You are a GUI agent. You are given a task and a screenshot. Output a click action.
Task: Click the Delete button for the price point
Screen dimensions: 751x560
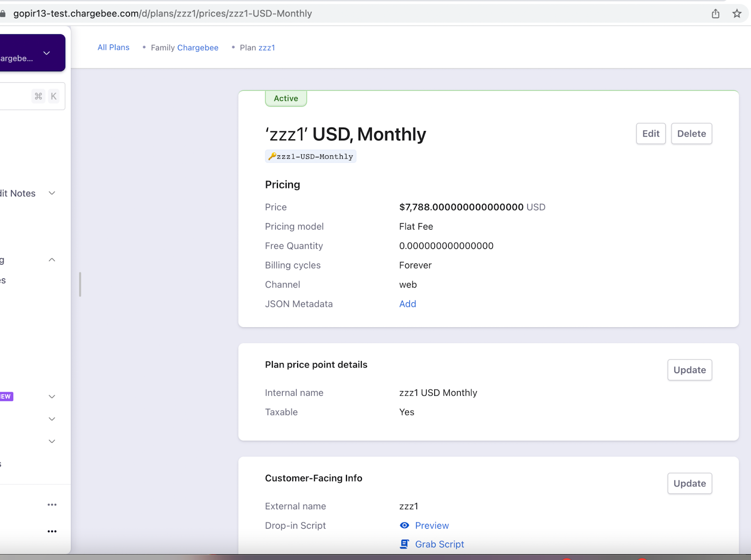pos(691,134)
